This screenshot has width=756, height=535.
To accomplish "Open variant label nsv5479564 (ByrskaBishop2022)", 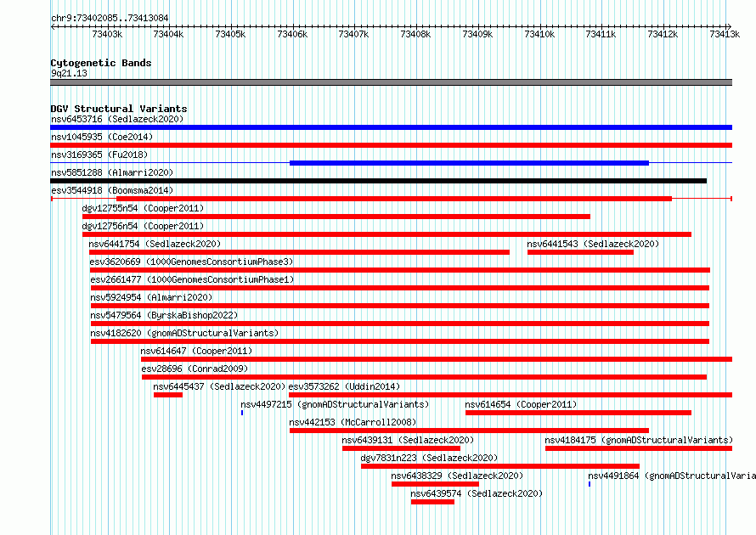I will (x=164, y=315).
